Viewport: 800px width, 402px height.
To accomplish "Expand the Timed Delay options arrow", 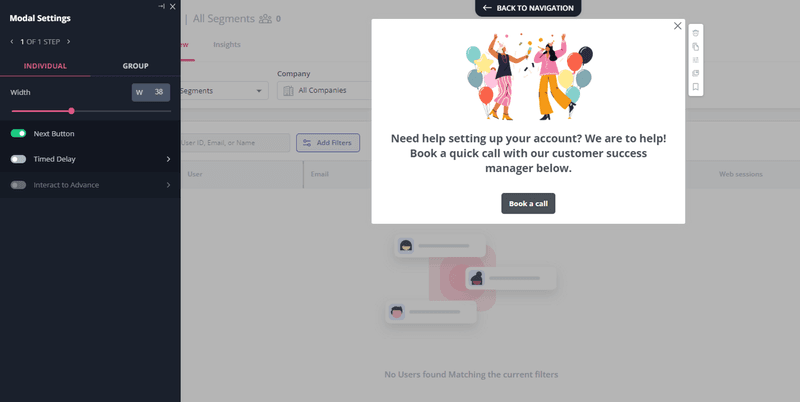I will (x=168, y=159).
